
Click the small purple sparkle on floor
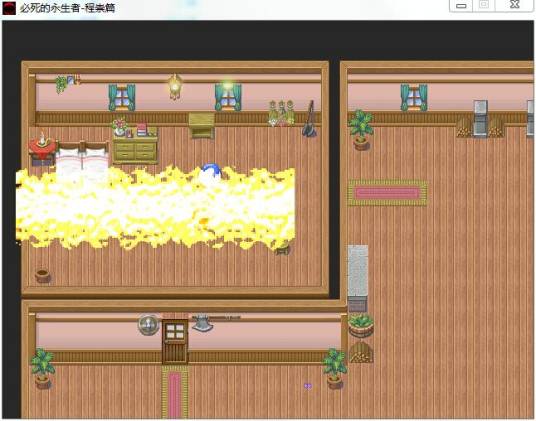(308, 386)
